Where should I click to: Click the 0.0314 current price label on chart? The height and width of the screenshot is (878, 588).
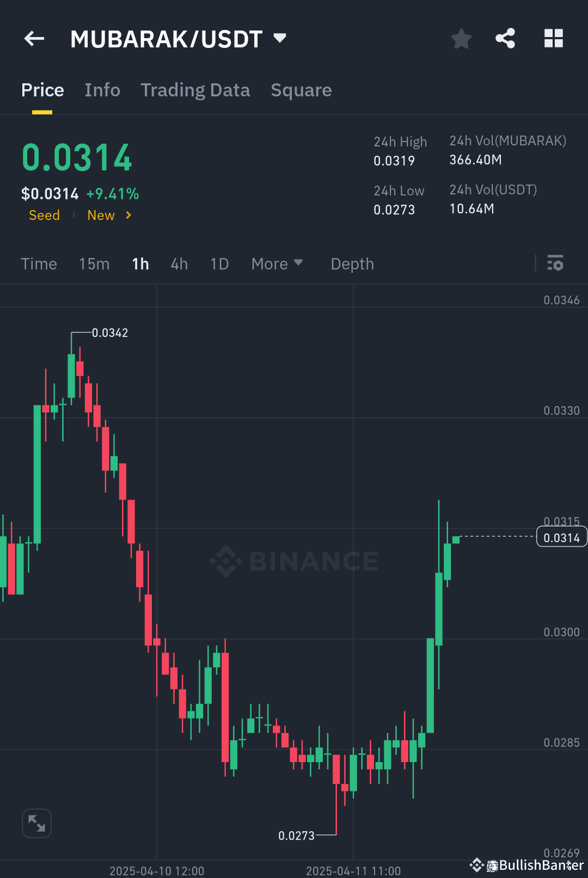561,537
